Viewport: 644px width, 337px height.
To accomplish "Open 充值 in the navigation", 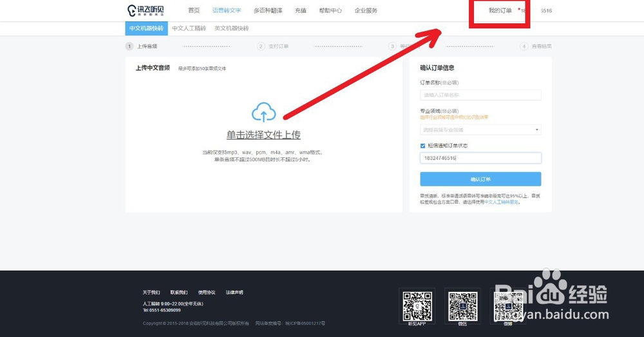I will click(301, 11).
